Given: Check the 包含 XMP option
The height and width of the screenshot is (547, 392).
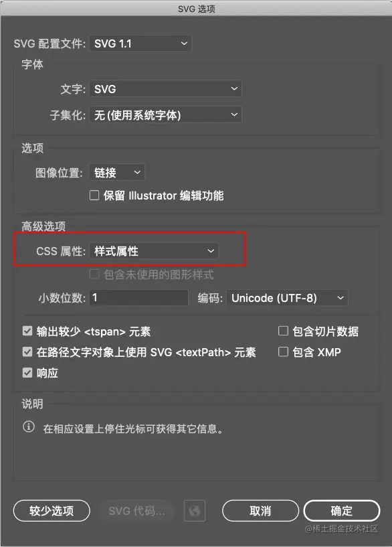Looking at the screenshot, I should [283, 351].
